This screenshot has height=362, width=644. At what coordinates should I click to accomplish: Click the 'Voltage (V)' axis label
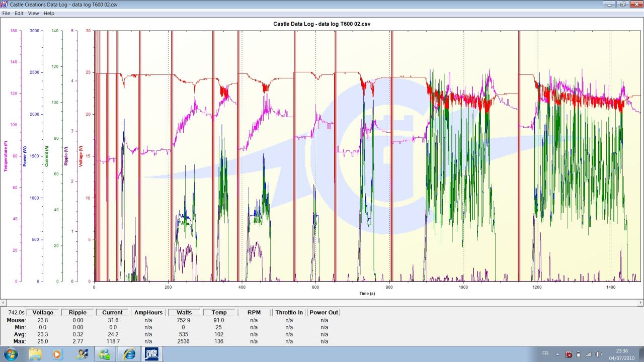(81, 156)
